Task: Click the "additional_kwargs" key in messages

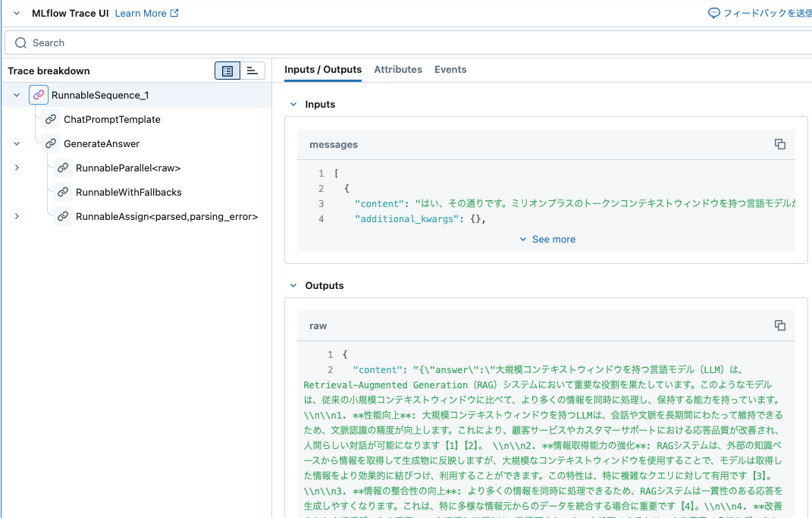Action: pos(406,219)
